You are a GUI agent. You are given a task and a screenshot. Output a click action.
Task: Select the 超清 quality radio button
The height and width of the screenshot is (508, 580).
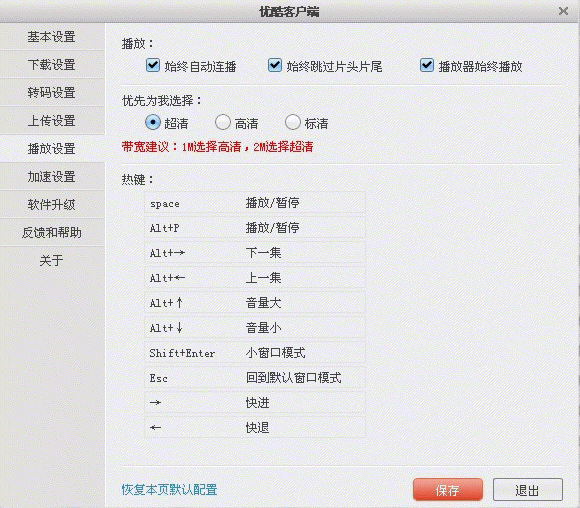point(153,122)
